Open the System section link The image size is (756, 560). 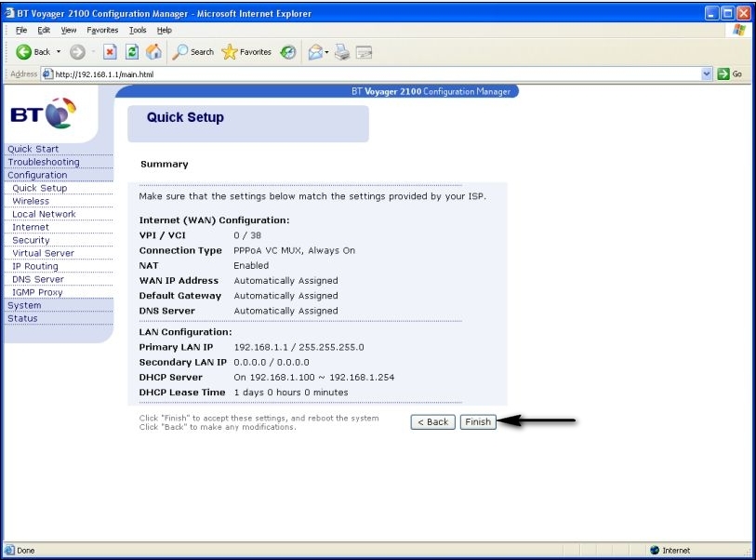tap(24, 305)
